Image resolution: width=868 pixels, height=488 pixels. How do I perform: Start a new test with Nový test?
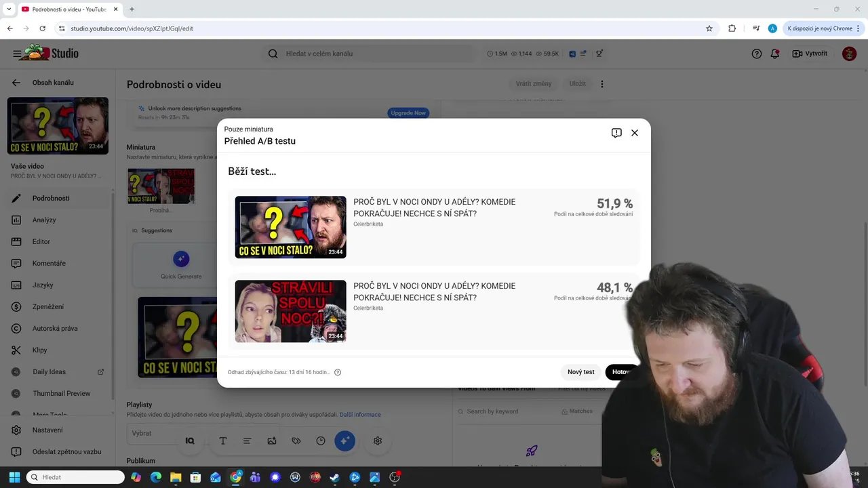coord(580,372)
